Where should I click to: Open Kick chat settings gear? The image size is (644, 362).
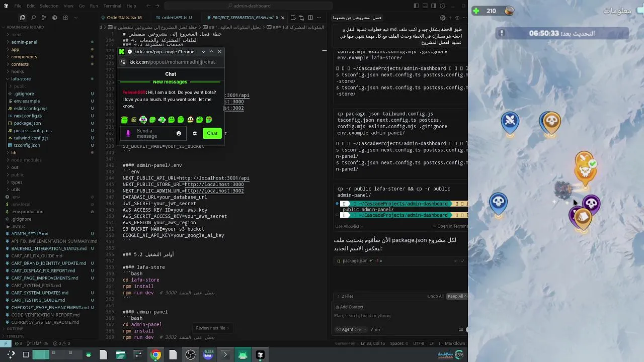pyautogui.click(x=195, y=134)
